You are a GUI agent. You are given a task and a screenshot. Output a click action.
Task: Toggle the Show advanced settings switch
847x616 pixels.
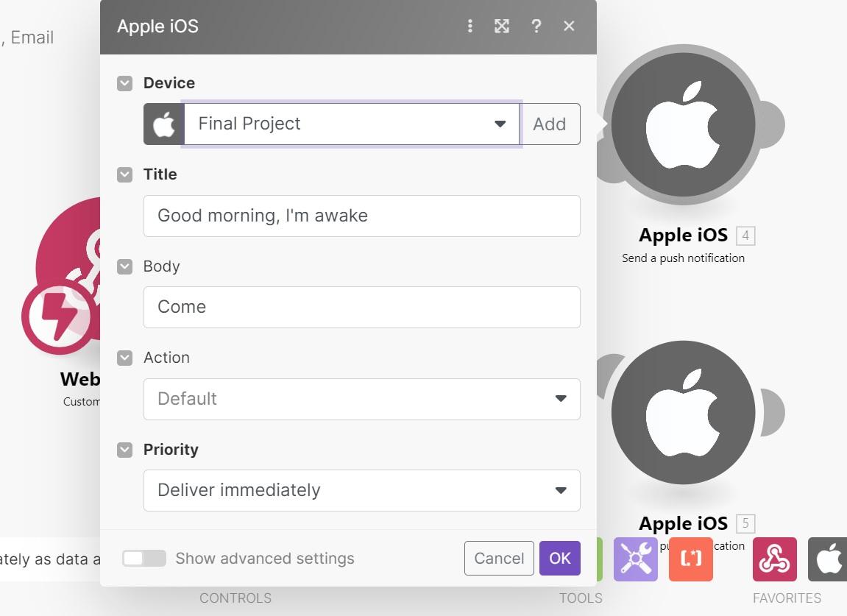coord(144,559)
